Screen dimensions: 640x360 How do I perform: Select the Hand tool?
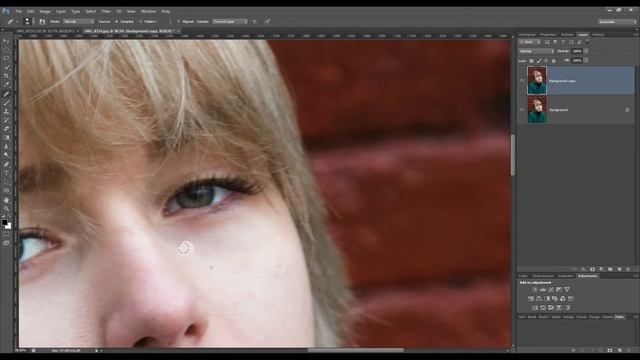[6, 200]
